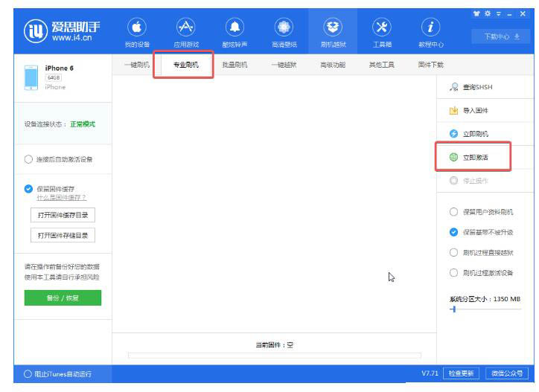
Task: Click 查询SHSH magnifier icon
Action: tap(453, 87)
